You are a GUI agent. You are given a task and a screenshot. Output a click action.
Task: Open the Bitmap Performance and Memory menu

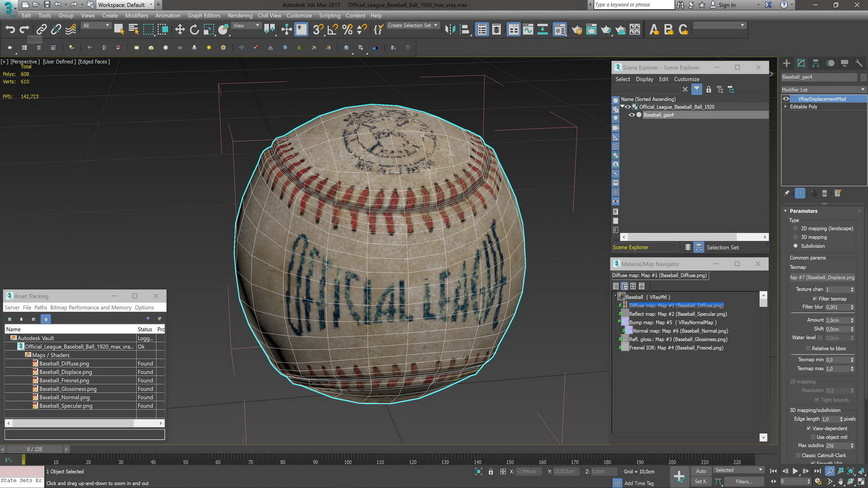click(91, 308)
